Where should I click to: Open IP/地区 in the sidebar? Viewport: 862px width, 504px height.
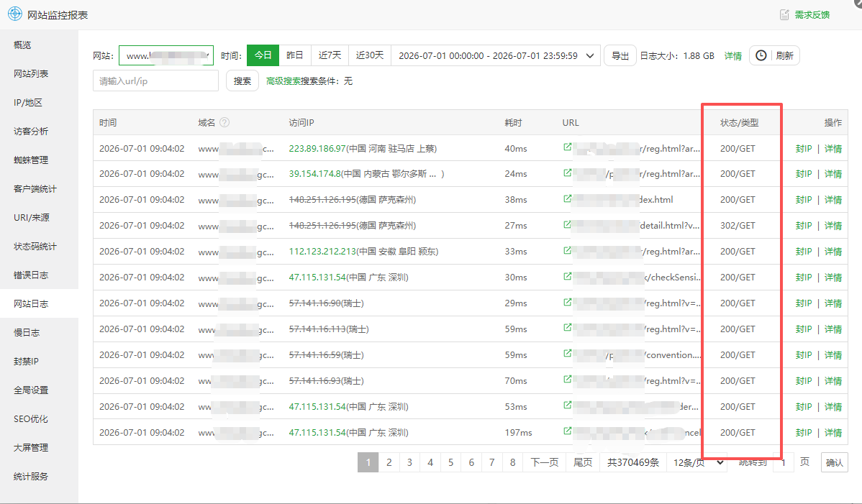click(39, 103)
